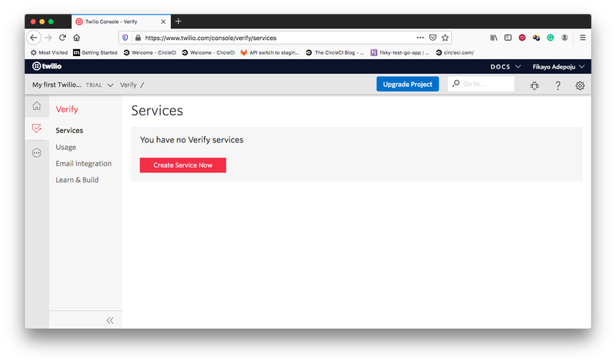Open API switch to staging bookmark
Viewport: 616px width, 364px height.
point(269,52)
